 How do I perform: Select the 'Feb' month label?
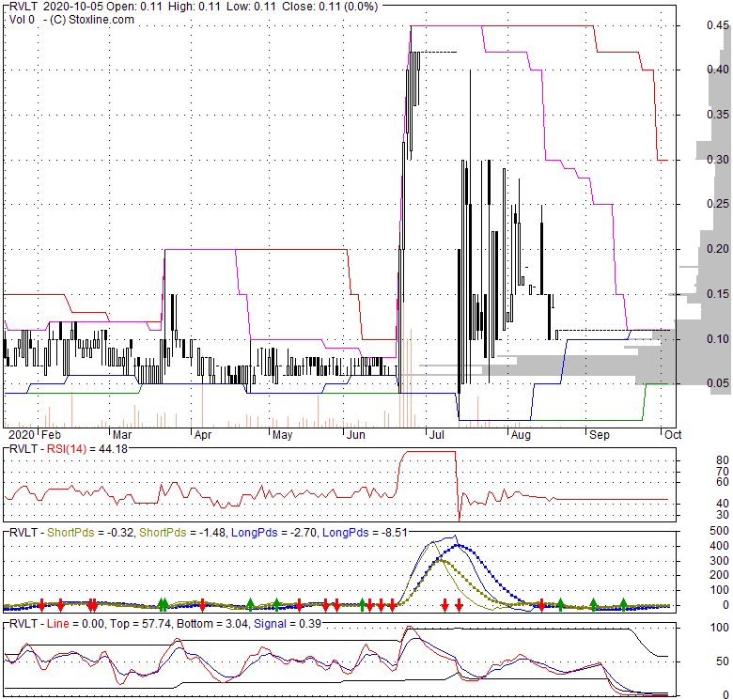tap(51, 435)
